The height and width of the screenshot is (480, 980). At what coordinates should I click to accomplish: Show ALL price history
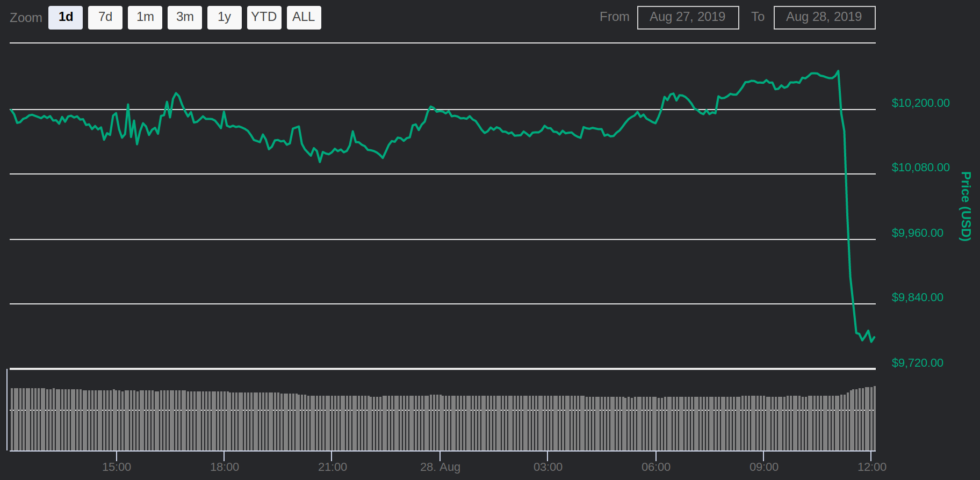point(304,18)
